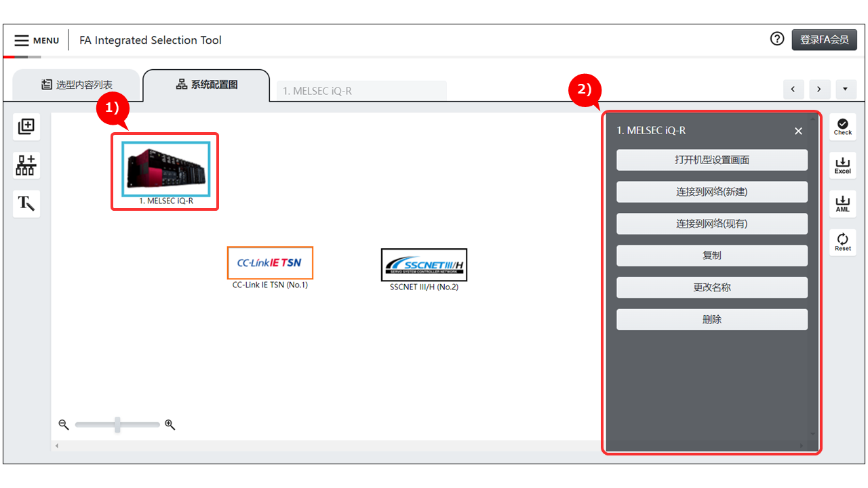Export to Excel icon

click(842, 165)
